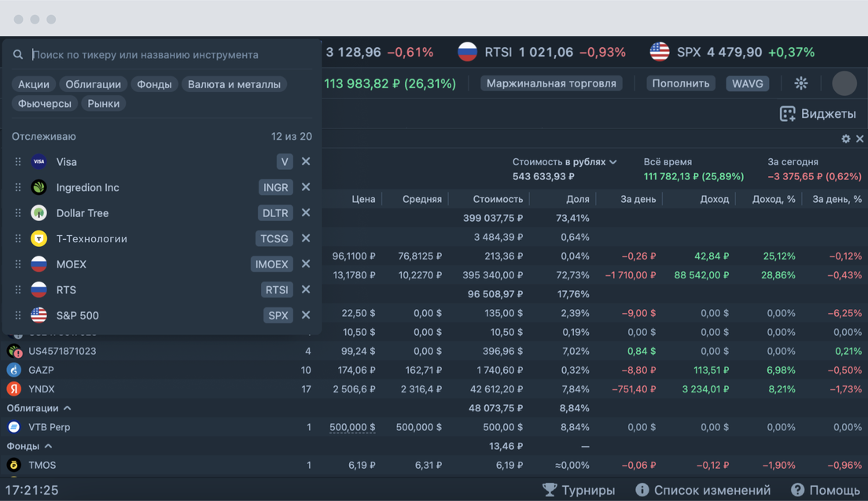Click the RTS flag icon in watchlist
The image size is (868, 501).
[x=39, y=289]
